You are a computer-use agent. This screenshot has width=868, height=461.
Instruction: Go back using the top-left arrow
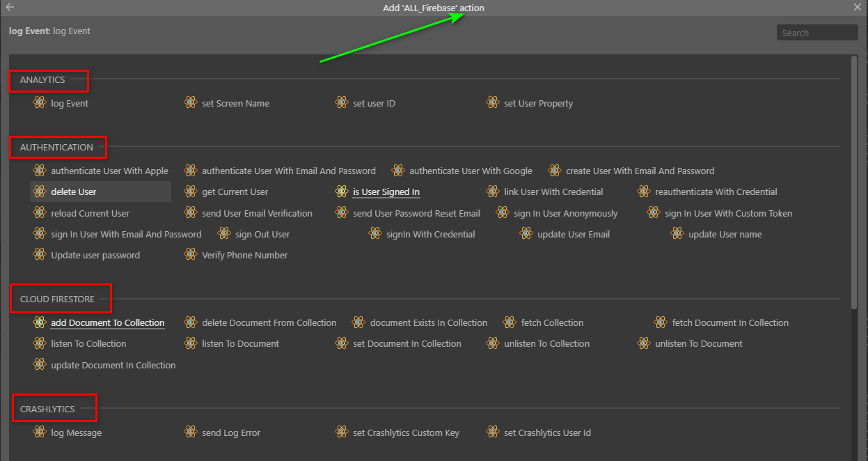10,8
